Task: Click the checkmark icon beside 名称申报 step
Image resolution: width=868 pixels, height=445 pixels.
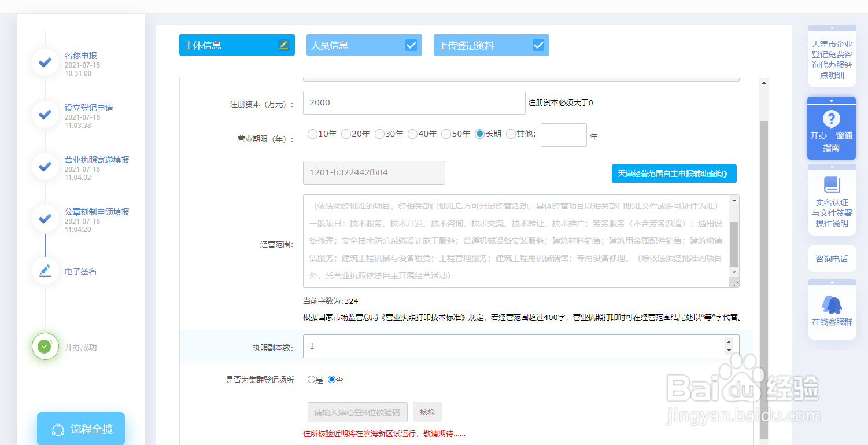Action: pyautogui.click(x=45, y=62)
